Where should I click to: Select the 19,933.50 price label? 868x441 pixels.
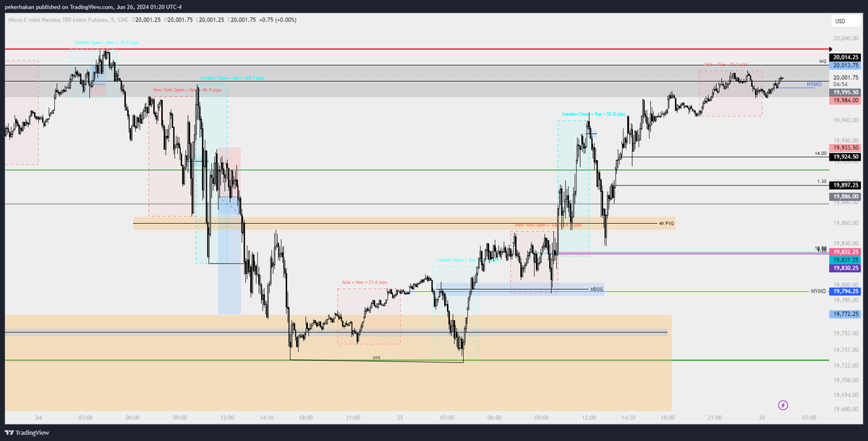click(846, 148)
